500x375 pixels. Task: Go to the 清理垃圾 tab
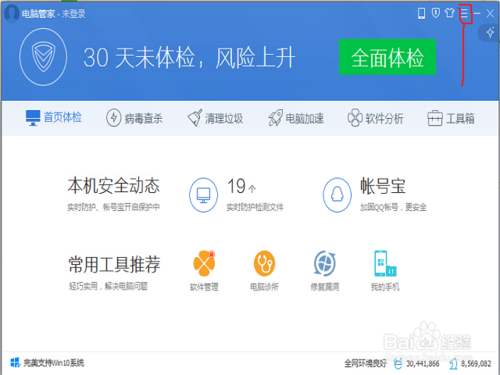pos(215,118)
